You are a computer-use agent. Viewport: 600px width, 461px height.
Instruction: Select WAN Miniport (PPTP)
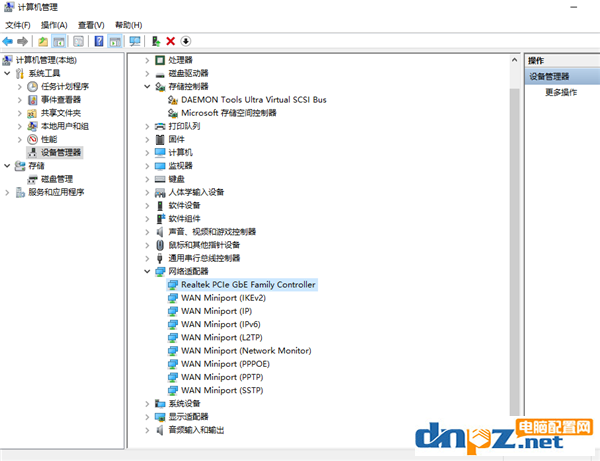click(222, 377)
